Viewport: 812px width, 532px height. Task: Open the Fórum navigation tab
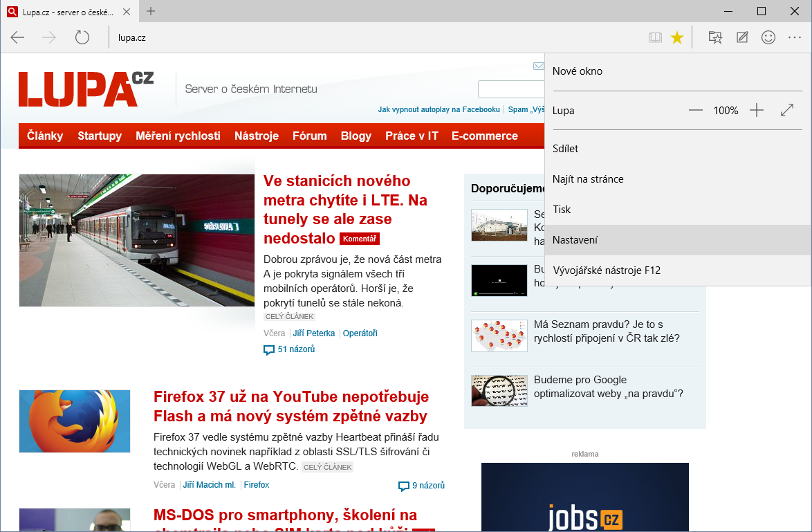(x=310, y=136)
